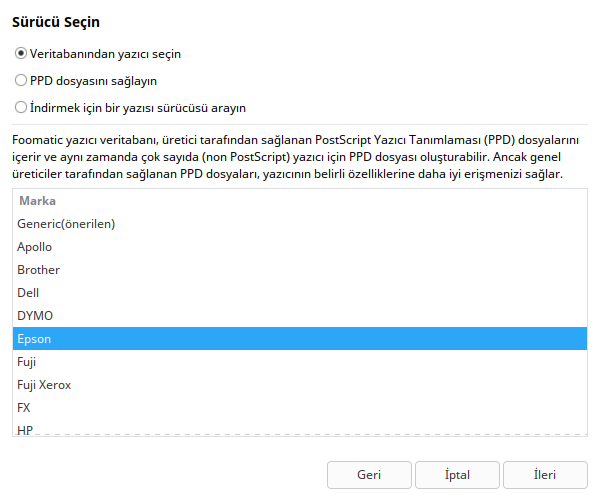The height and width of the screenshot is (501, 600).
Task: Choose Dell as the printer brand
Action: (28, 293)
